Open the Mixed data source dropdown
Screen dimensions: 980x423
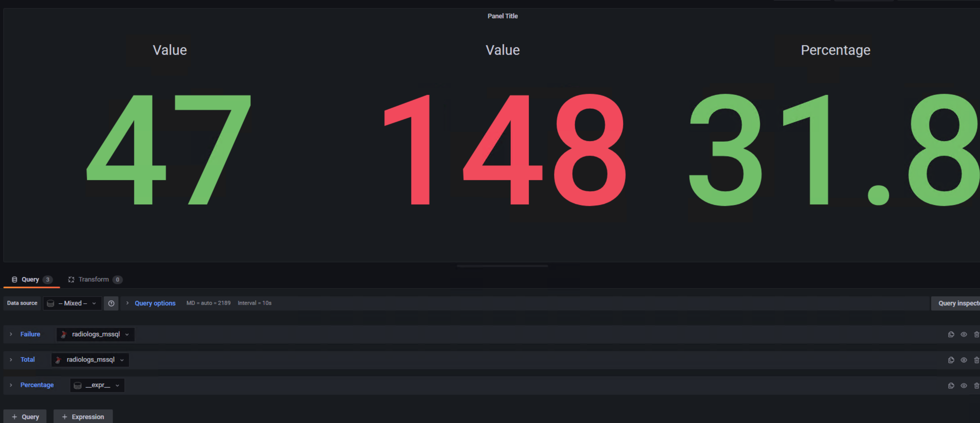click(x=72, y=303)
